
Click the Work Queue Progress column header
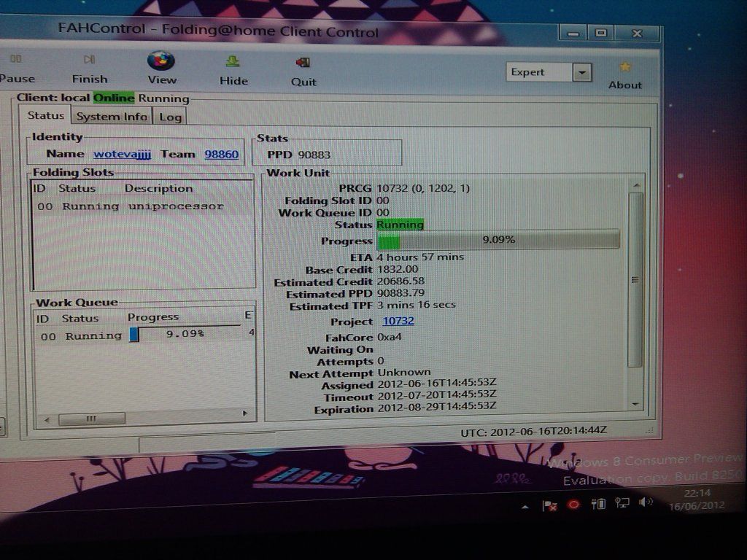(x=153, y=317)
